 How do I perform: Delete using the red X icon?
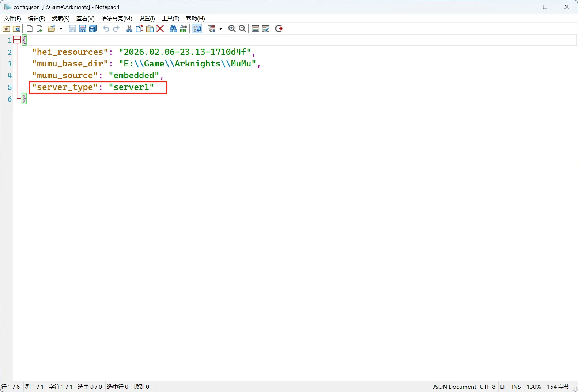[x=160, y=28]
